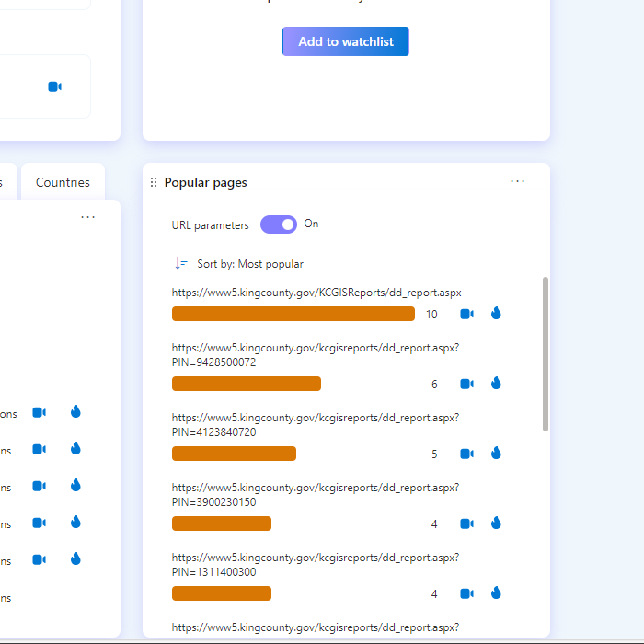Turn off the URL parameters toggle
This screenshot has width=644, height=644.
pos(279,224)
